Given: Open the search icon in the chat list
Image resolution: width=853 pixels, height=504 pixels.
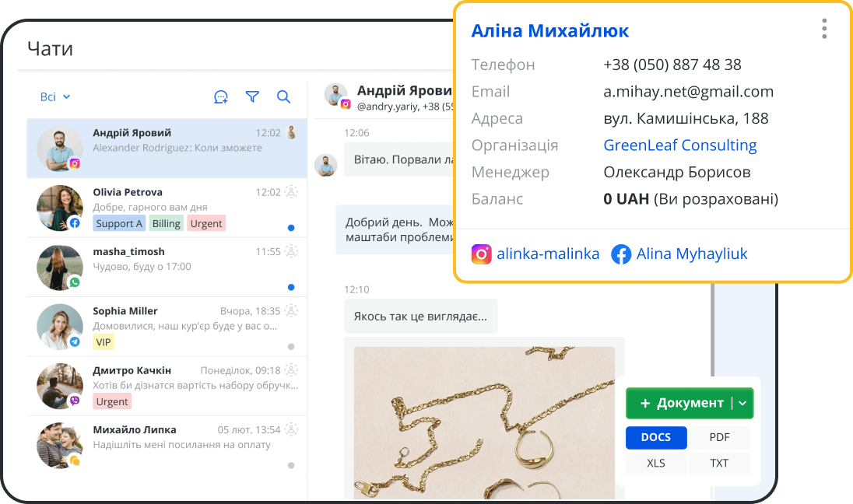Looking at the screenshot, I should tap(283, 96).
